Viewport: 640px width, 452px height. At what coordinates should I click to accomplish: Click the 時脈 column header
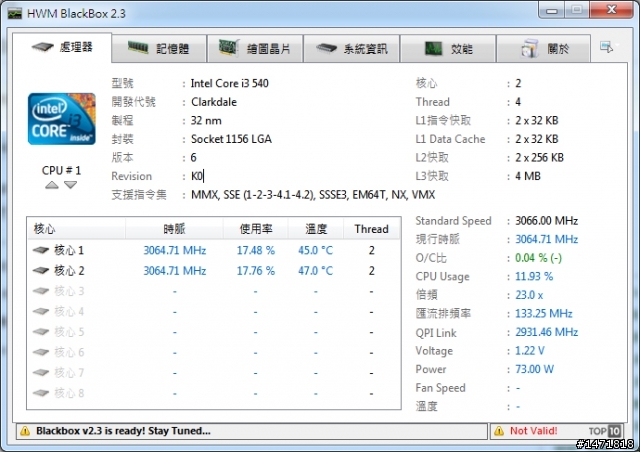[174, 229]
